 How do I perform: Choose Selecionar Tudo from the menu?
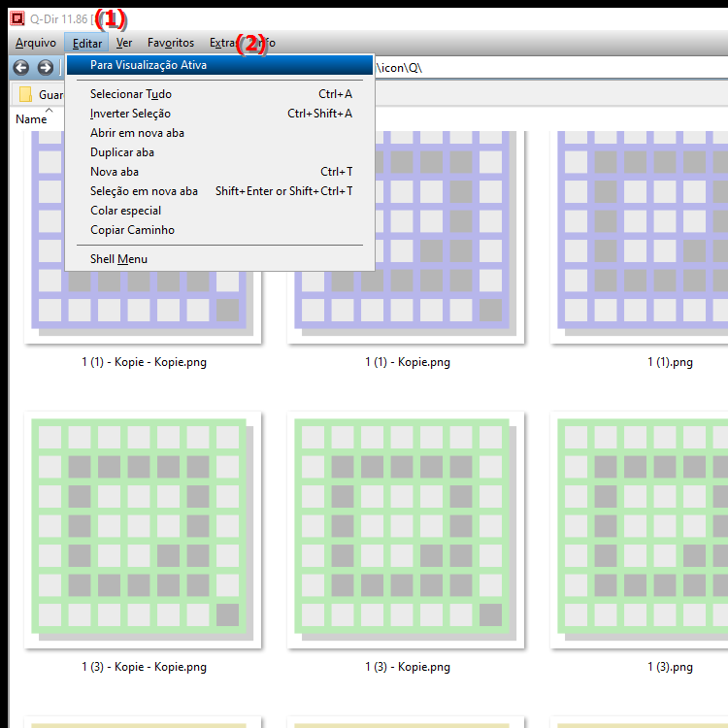coord(131,94)
